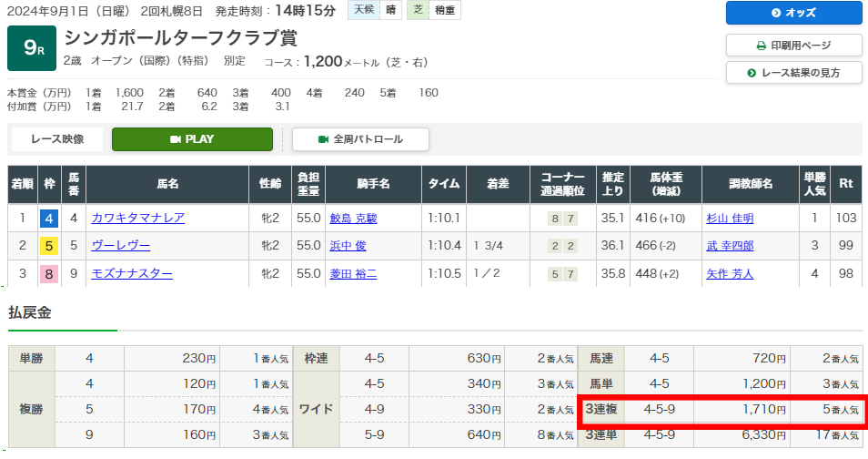The width and height of the screenshot is (868, 459).
Task: Play the race video with PLAY button
Action: pos(192,139)
